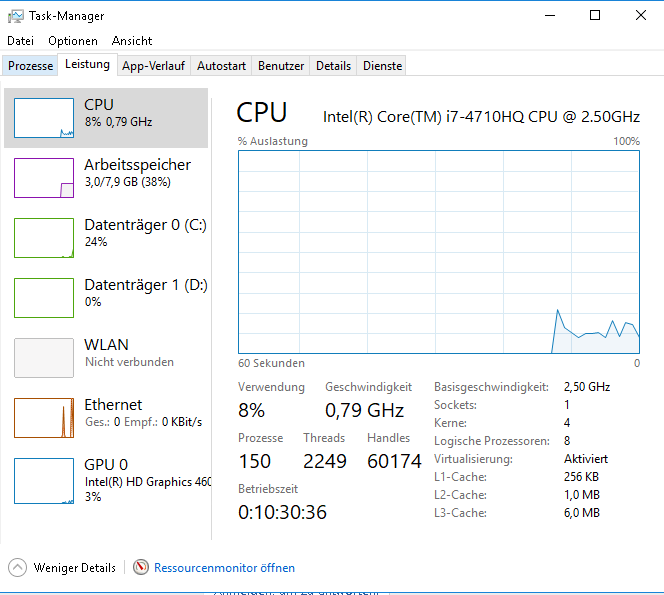This screenshot has width=664, height=595.
Task: Maximize the Task-Manager window
Action: tap(595, 16)
